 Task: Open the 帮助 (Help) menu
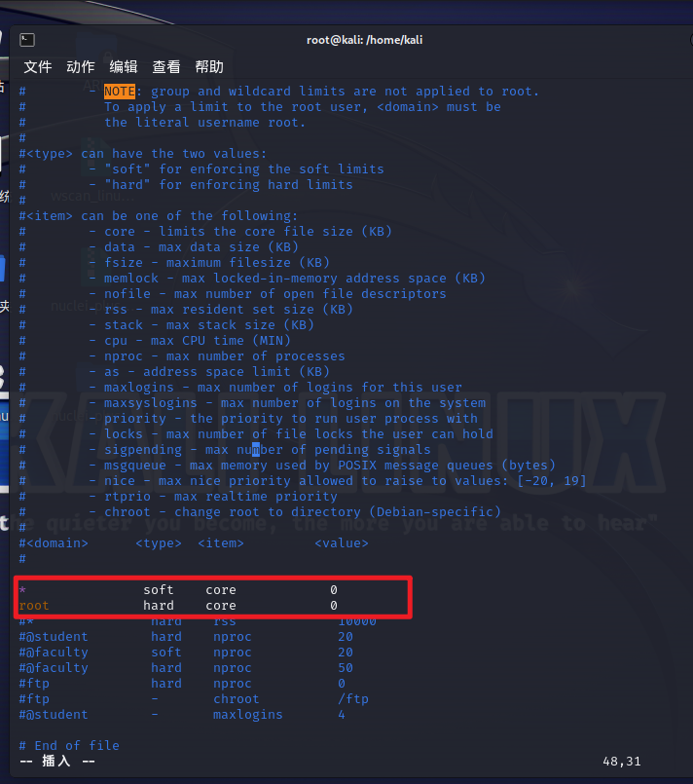pyautogui.click(x=209, y=67)
